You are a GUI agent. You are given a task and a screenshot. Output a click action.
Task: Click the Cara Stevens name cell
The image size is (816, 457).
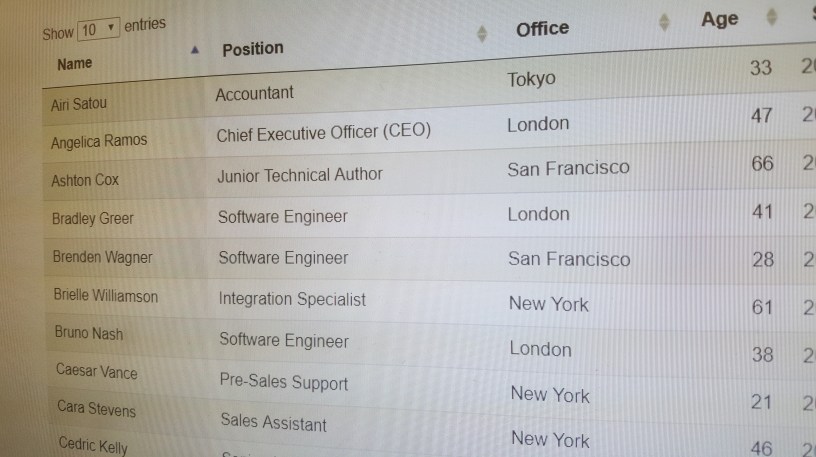click(96, 409)
